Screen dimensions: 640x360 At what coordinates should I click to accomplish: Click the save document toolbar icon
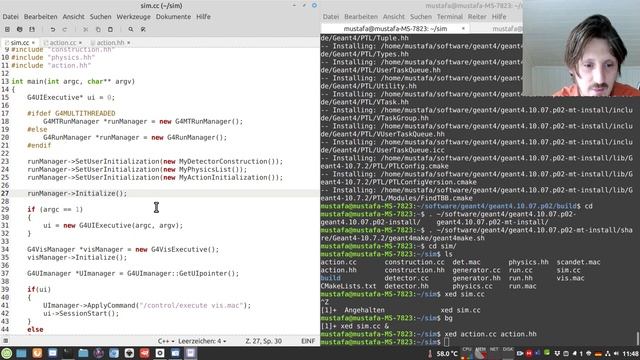32,29
